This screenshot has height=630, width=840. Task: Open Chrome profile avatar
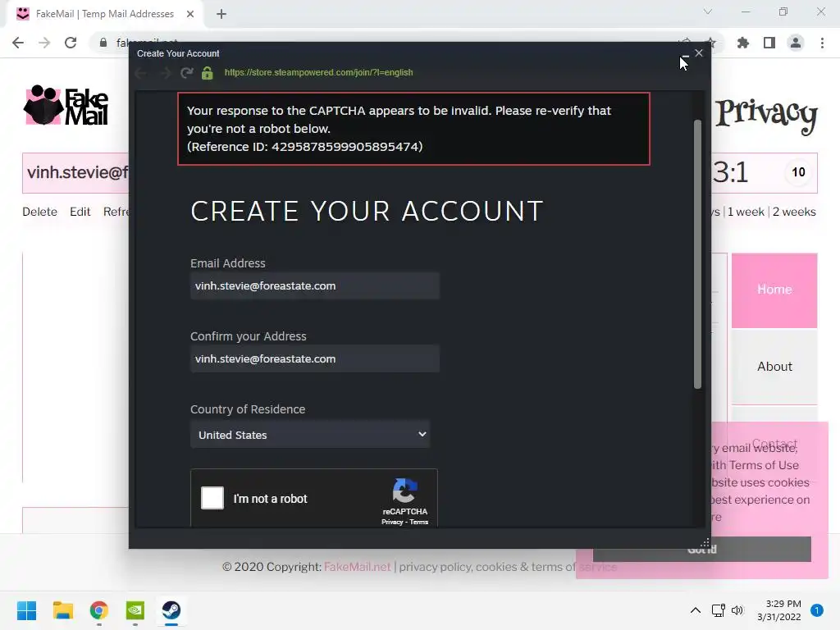[796, 43]
